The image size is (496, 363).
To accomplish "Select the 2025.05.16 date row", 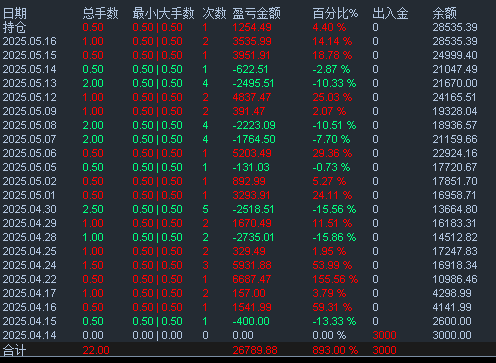I will pos(30,41).
